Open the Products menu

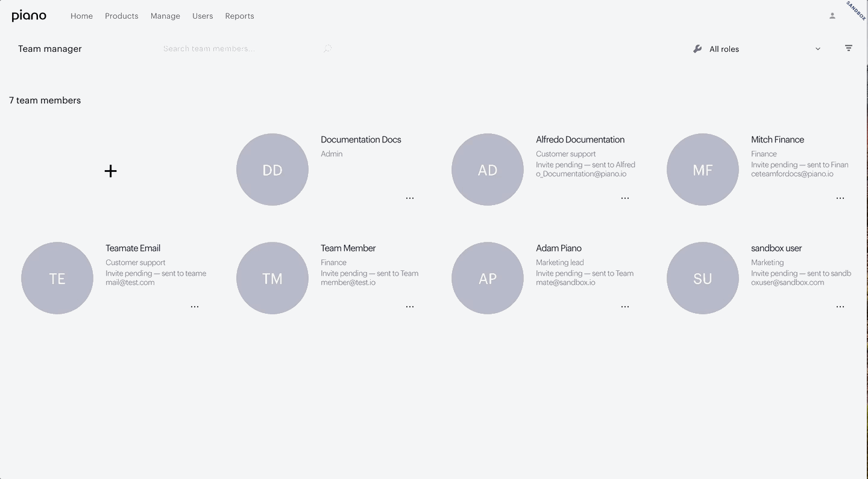[122, 16]
